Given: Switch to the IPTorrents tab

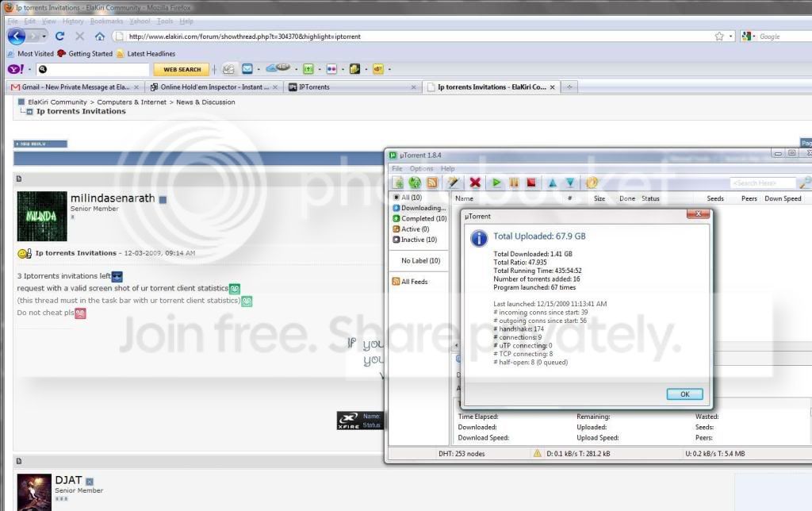Looking at the screenshot, I should [x=352, y=87].
